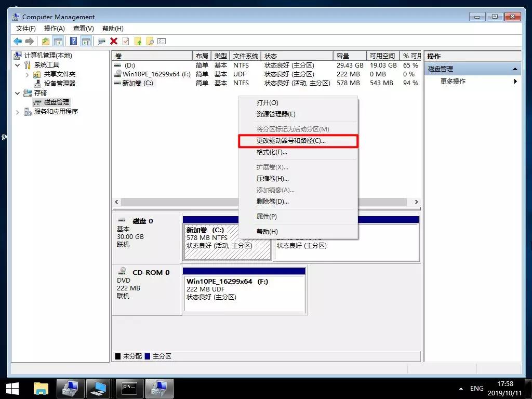
Task: Collapse the 系统工具 tree node
Action: (x=17, y=65)
